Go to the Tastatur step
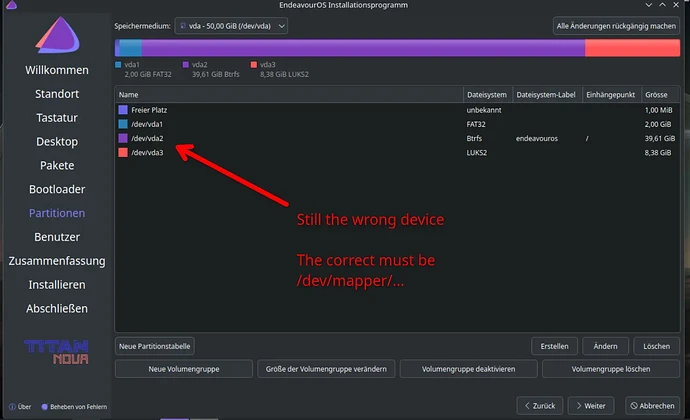690x420 pixels. tap(57, 118)
